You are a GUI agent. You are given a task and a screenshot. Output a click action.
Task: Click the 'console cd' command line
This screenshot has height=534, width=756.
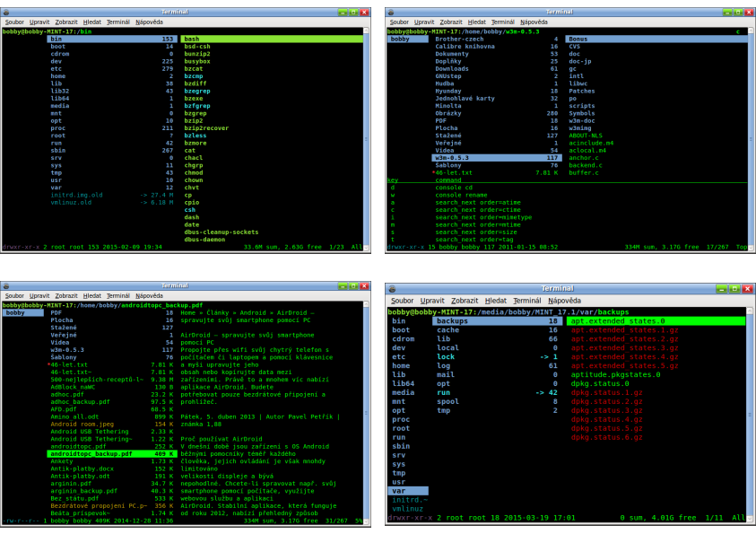tap(454, 188)
